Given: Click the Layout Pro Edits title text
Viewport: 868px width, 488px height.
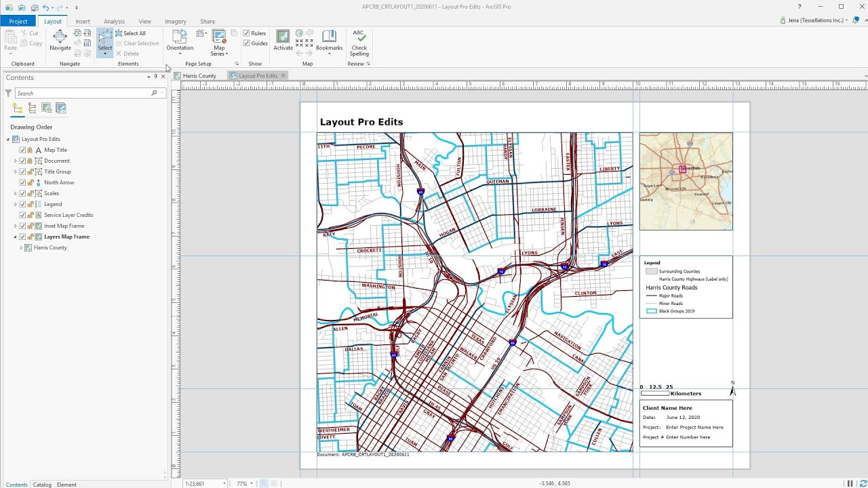Looking at the screenshot, I should (361, 122).
